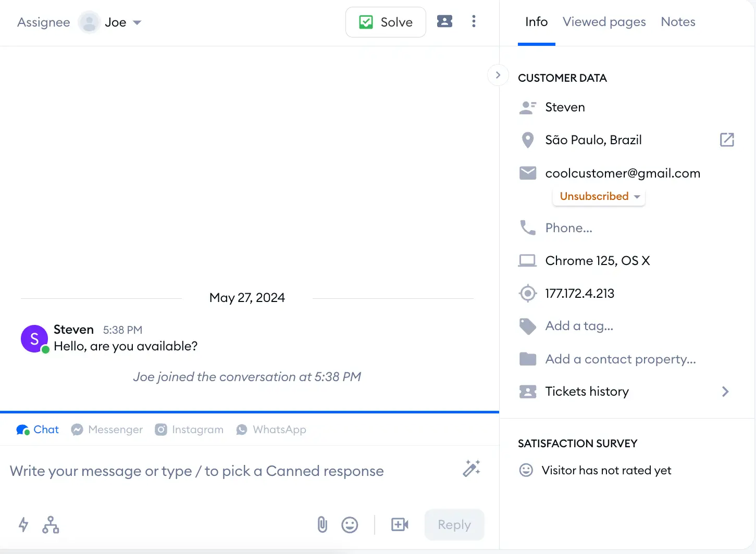Click the Solve button

(x=386, y=22)
